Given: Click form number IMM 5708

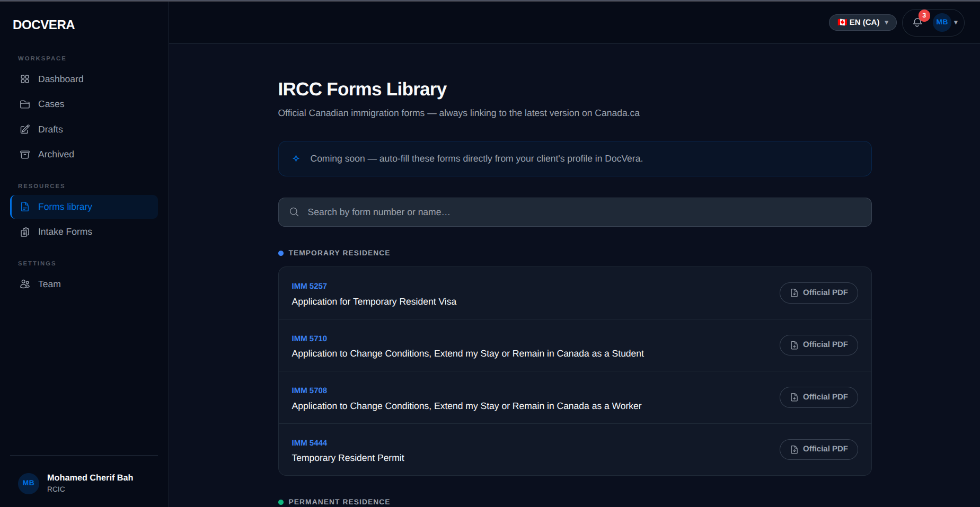Looking at the screenshot, I should (x=309, y=390).
